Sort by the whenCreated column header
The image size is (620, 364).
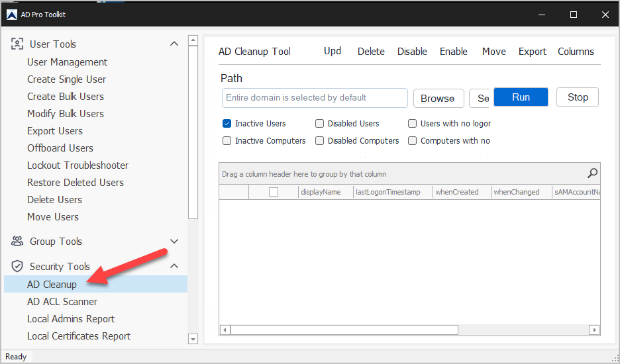point(462,192)
